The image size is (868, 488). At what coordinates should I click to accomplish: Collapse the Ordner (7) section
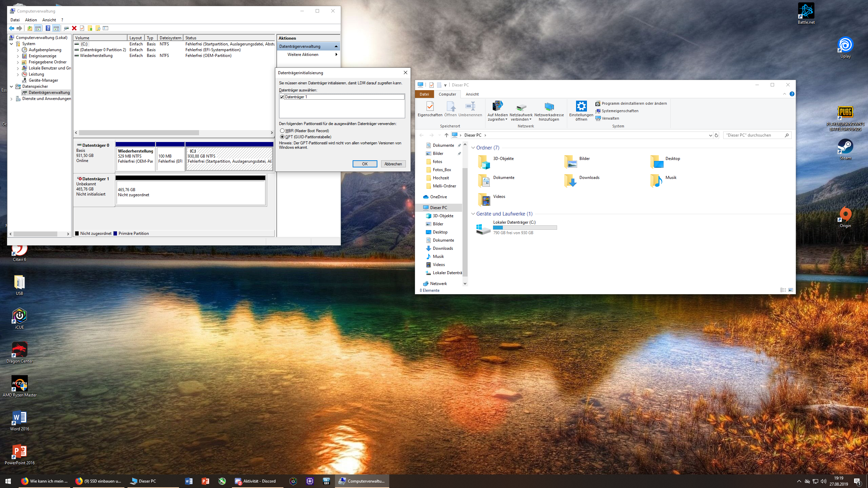pyautogui.click(x=473, y=148)
